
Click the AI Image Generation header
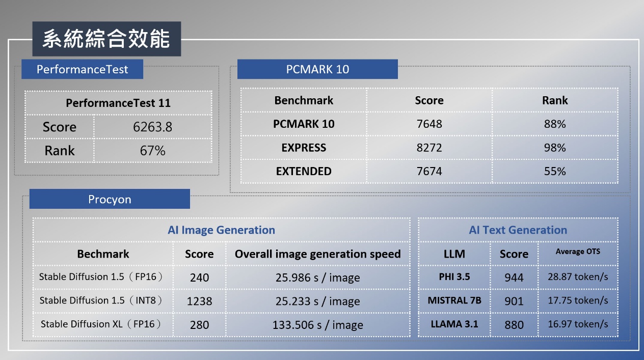222,230
